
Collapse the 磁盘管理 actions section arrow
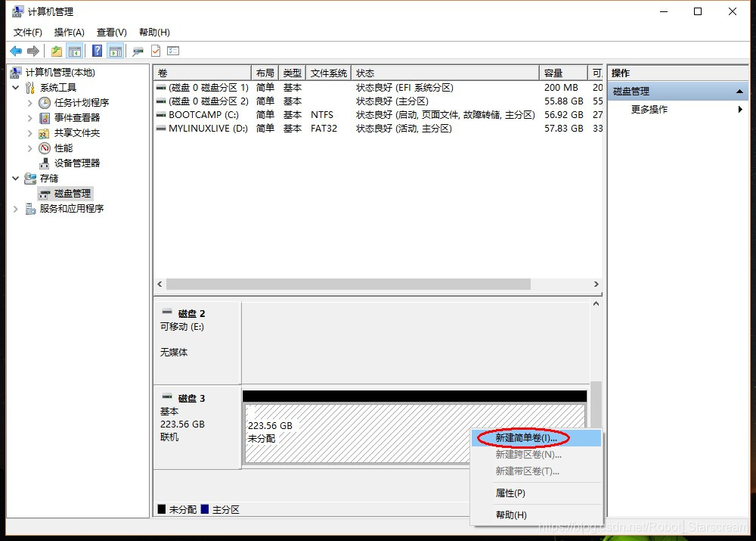739,92
